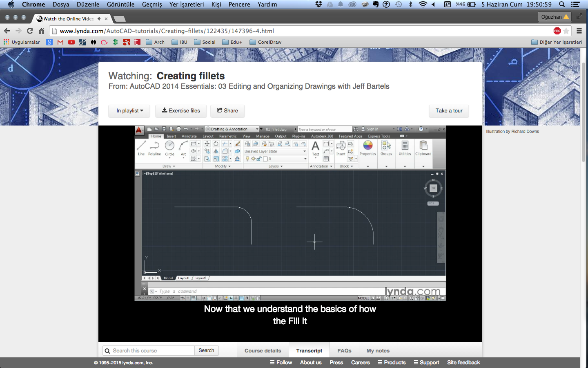The width and height of the screenshot is (588, 368).
Task: Download Exercise files
Action: click(181, 111)
